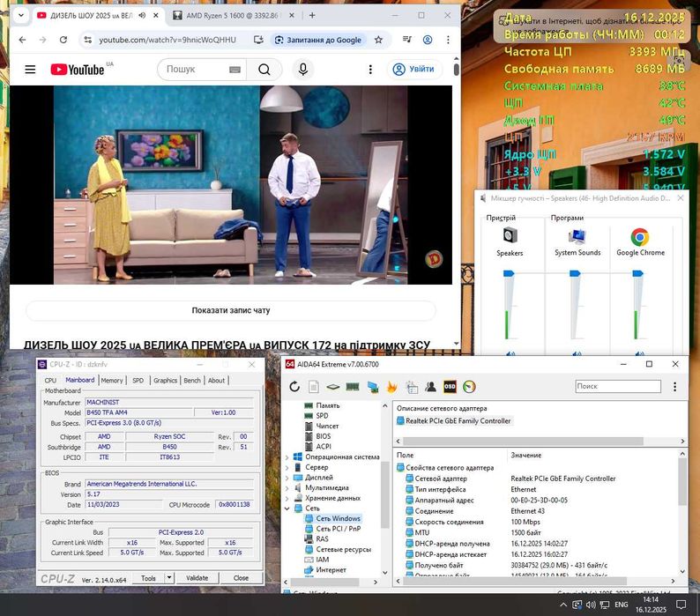Click AIDA64 report page icon
Screen dimensions: 700x616
(x=314, y=387)
